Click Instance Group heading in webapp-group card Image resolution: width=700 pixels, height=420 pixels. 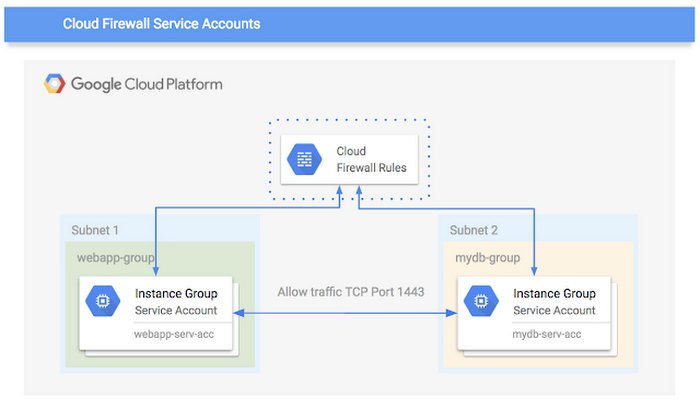click(x=176, y=294)
